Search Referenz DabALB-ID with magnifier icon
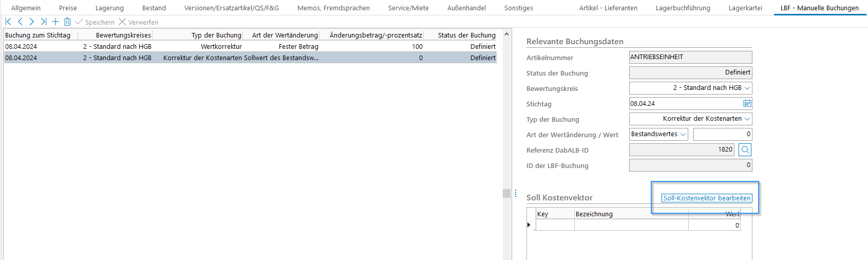This screenshot has width=868, height=260. click(x=745, y=150)
